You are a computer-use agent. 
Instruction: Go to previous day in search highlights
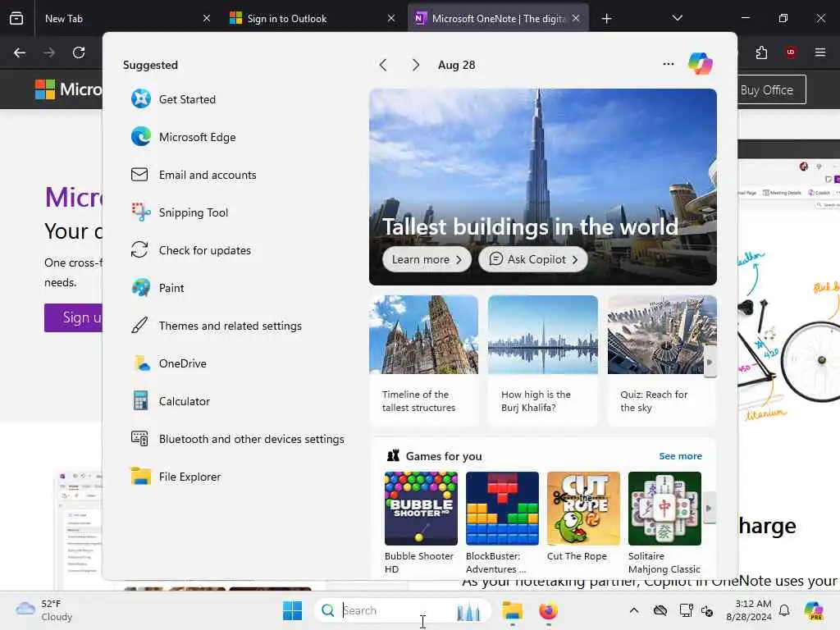point(383,65)
